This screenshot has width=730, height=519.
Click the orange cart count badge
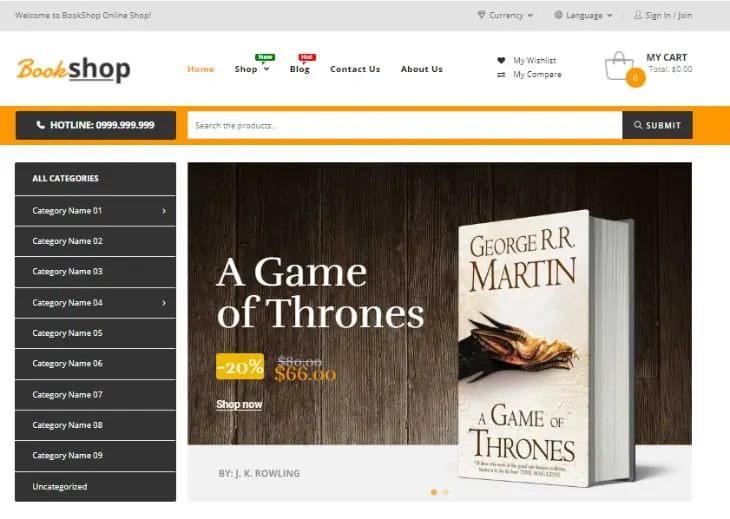click(x=635, y=78)
